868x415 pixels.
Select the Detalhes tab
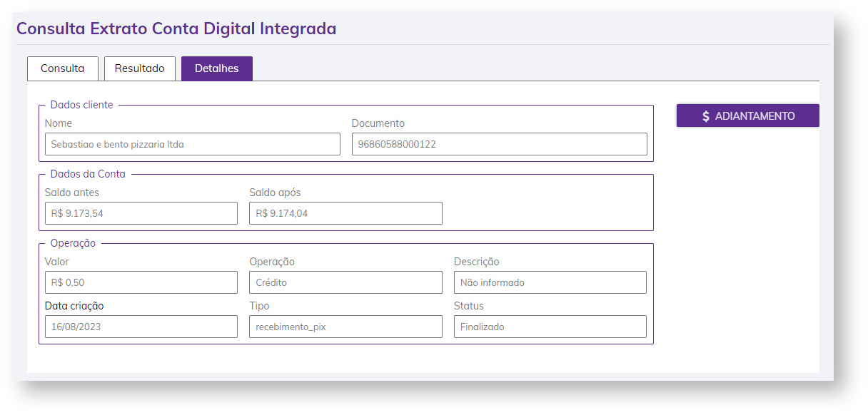[217, 68]
